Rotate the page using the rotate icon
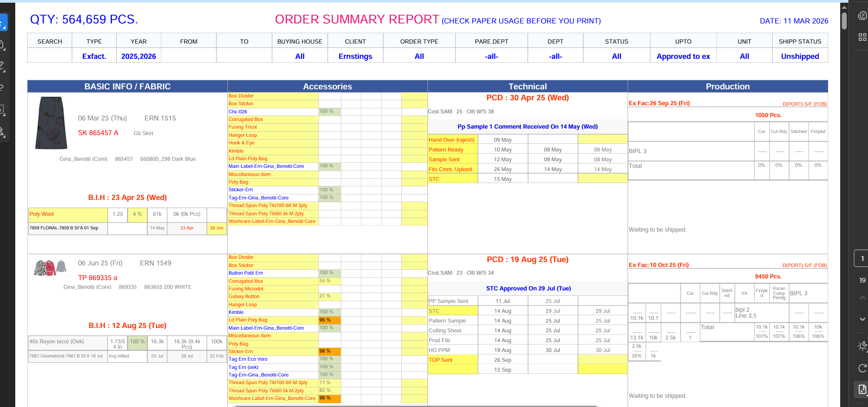868x407 pixels. [x=863, y=368]
